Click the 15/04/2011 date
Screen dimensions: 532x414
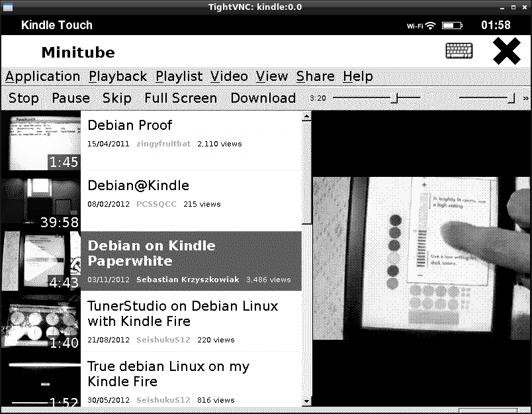[x=109, y=144]
